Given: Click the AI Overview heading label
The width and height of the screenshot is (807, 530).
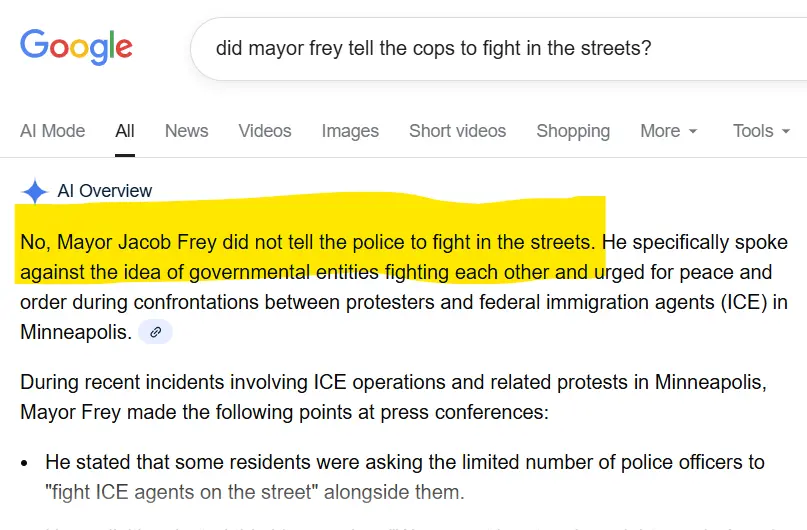Looking at the screenshot, I should tap(105, 191).
